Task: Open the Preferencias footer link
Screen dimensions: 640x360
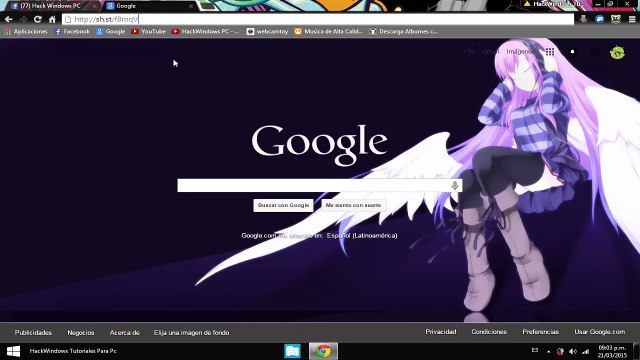Action: 540,332
